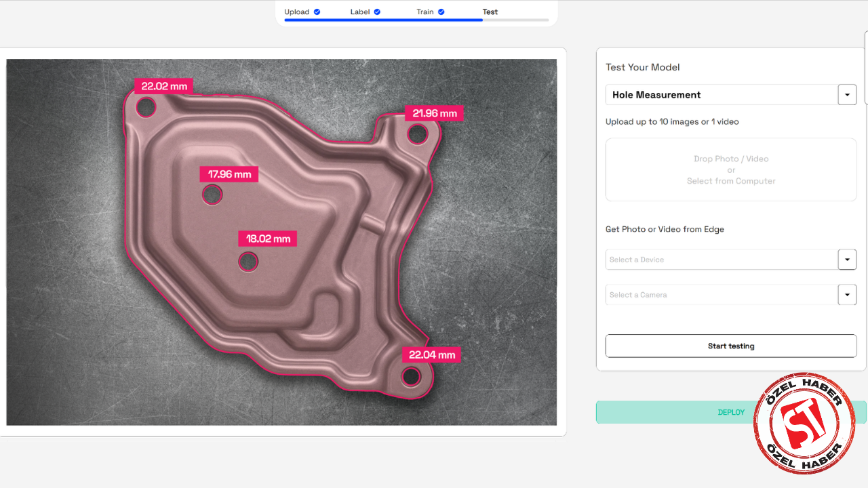Click the Özel Haber ST logo badge
Image resolution: width=868 pixels, height=488 pixels.
804,423
